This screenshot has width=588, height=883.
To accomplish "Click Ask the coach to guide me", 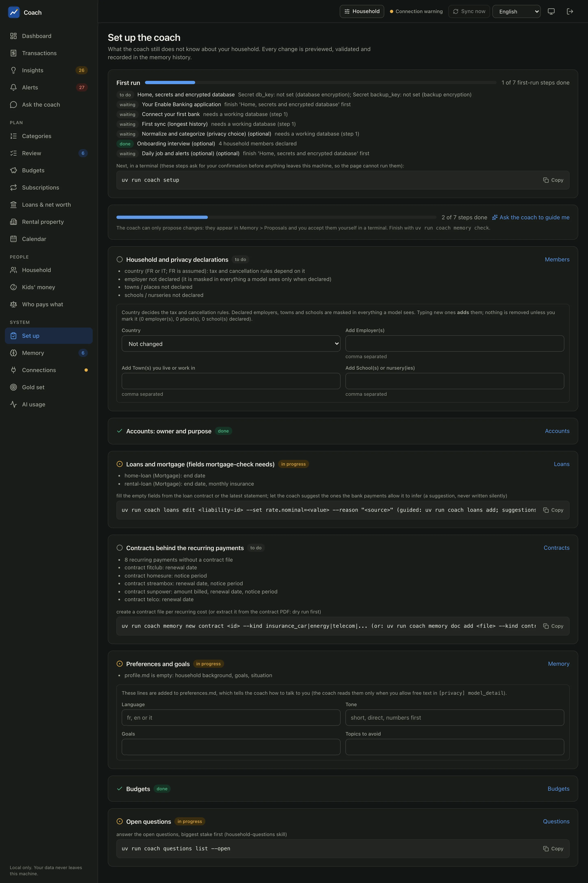I will click(x=531, y=217).
